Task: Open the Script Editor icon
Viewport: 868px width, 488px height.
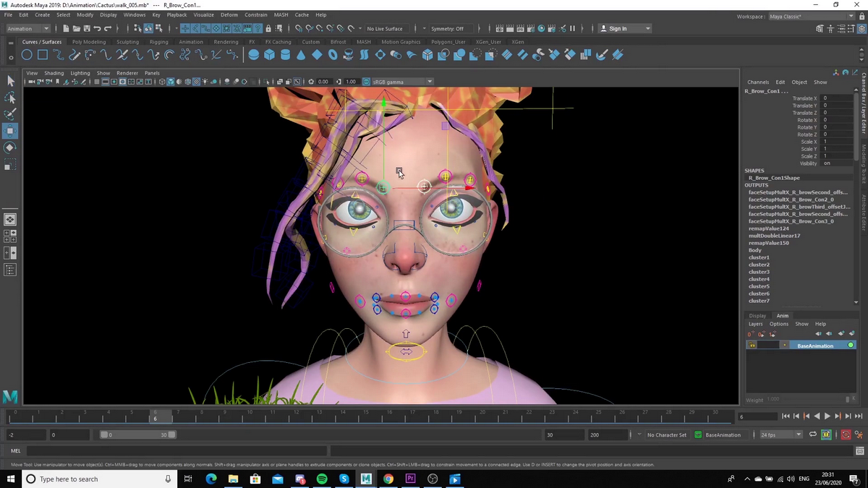Action: pyautogui.click(x=859, y=451)
